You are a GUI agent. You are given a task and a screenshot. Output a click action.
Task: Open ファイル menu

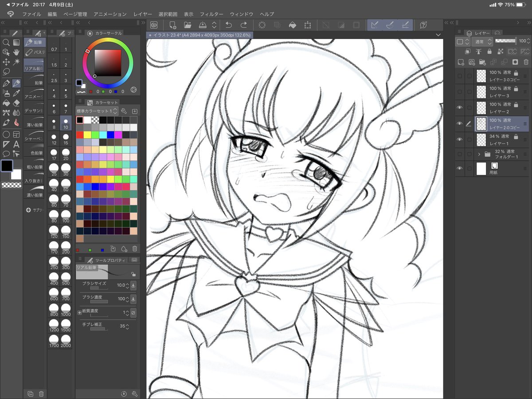pos(31,14)
